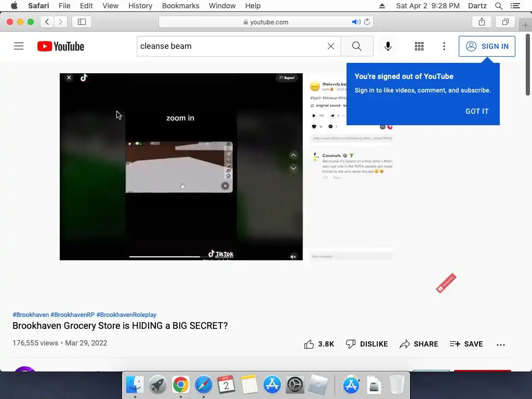
Task: Open Notification Center list icon
Action: tap(515, 6)
